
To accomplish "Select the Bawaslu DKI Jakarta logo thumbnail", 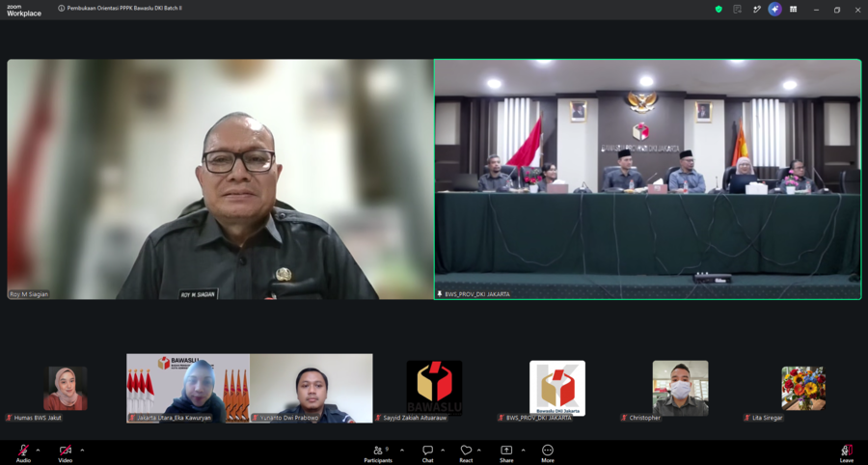I will pyautogui.click(x=557, y=388).
